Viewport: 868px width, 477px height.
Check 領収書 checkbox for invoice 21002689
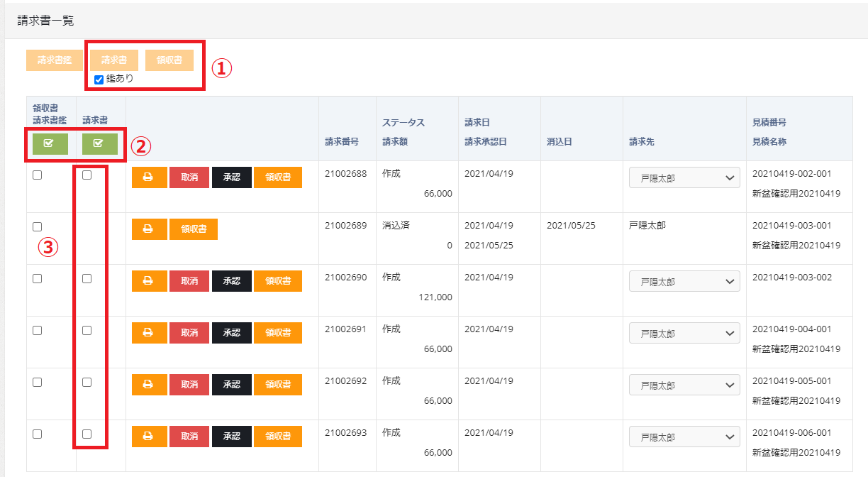[x=37, y=227]
